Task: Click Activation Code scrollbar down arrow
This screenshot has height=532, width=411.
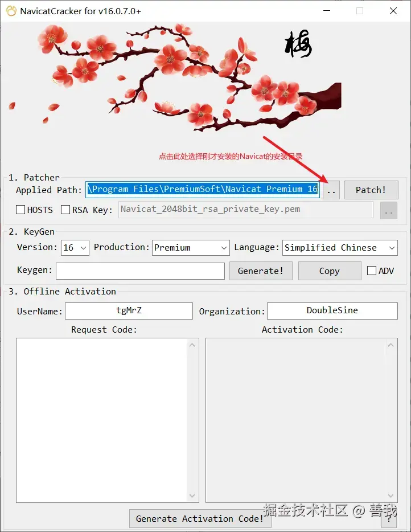Action: pyautogui.click(x=391, y=496)
